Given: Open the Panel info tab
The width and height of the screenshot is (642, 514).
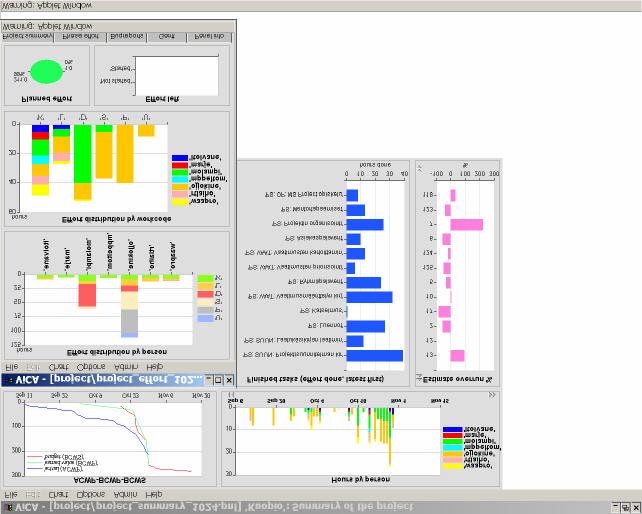Looking at the screenshot, I should [x=209, y=36].
